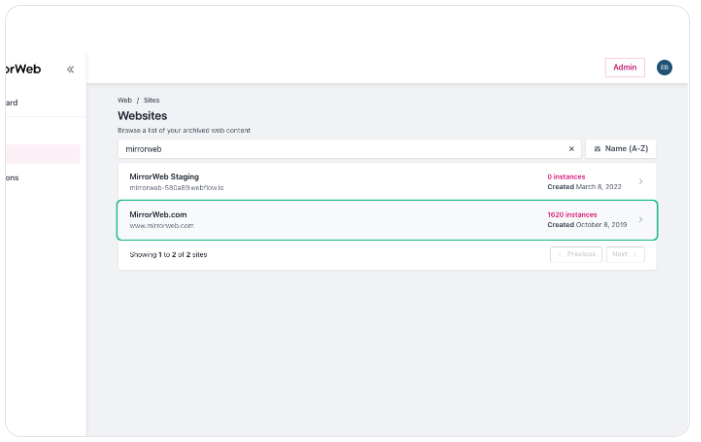Open the MirrorWeb.com site

coord(387,220)
